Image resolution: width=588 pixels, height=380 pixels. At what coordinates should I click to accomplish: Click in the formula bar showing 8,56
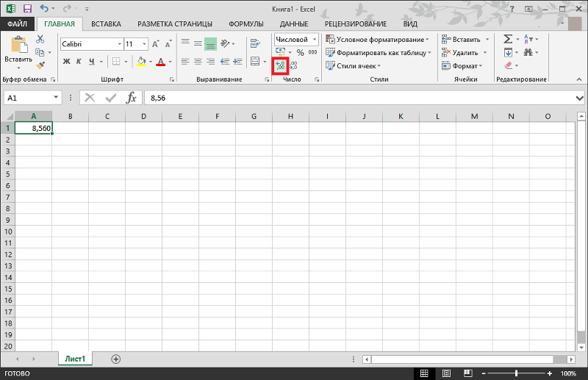point(360,98)
